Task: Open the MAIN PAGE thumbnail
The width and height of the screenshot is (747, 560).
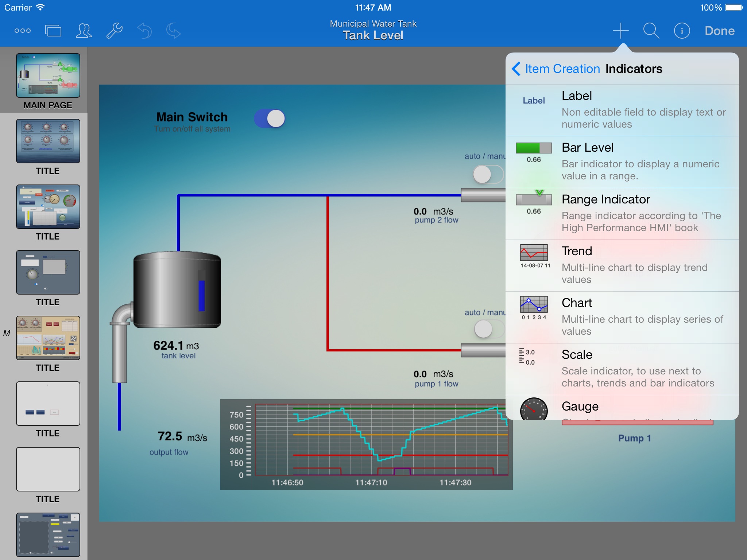Action: [x=48, y=76]
